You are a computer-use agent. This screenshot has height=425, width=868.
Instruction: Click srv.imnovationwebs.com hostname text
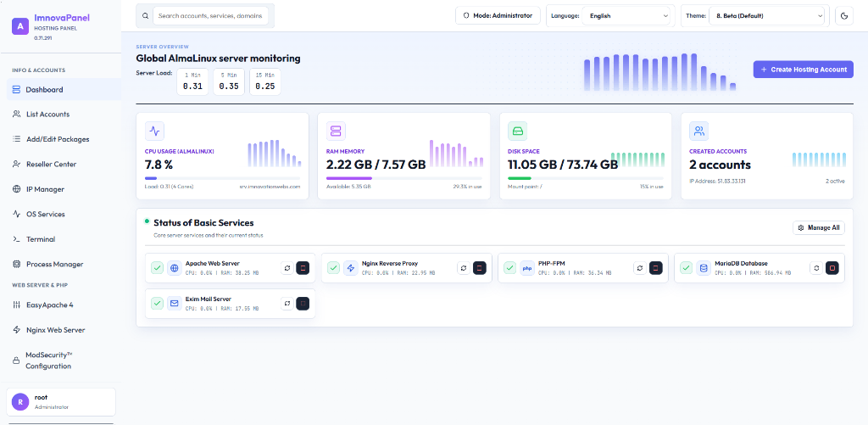(x=270, y=187)
